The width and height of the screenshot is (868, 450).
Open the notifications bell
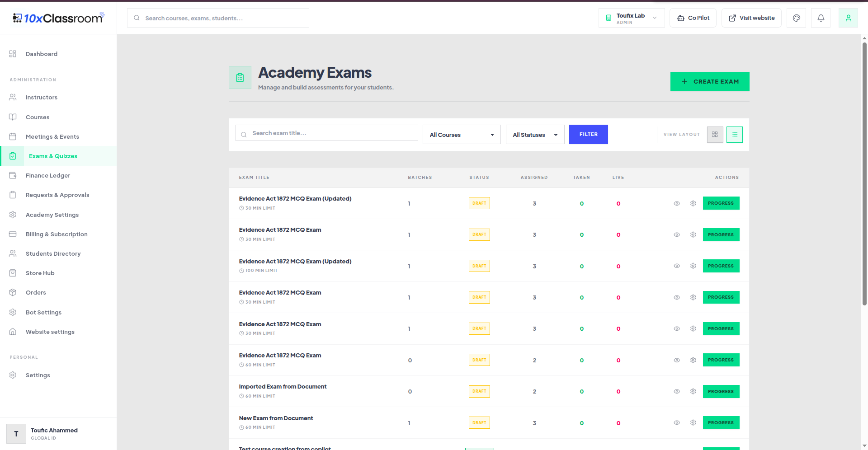(x=821, y=18)
